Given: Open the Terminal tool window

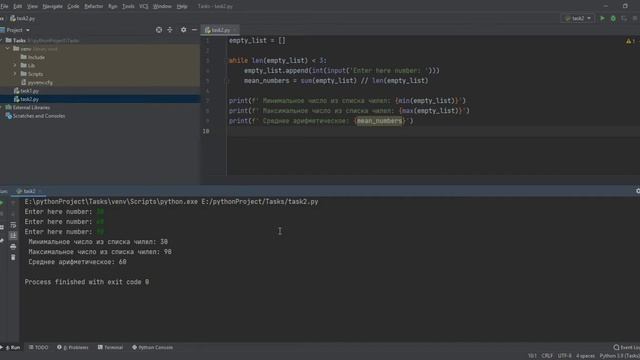Looking at the screenshot, I should point(111,347).
